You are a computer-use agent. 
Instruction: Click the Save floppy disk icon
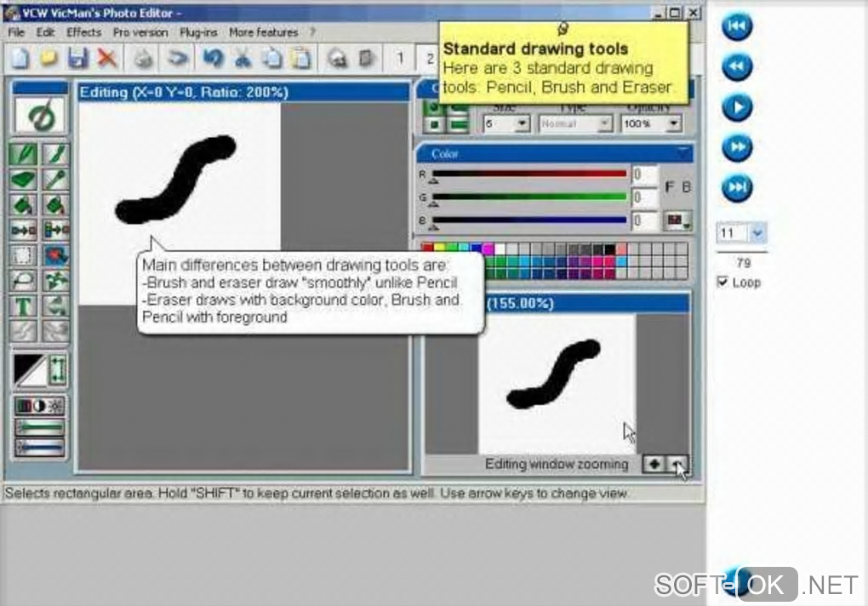[78, 58]
